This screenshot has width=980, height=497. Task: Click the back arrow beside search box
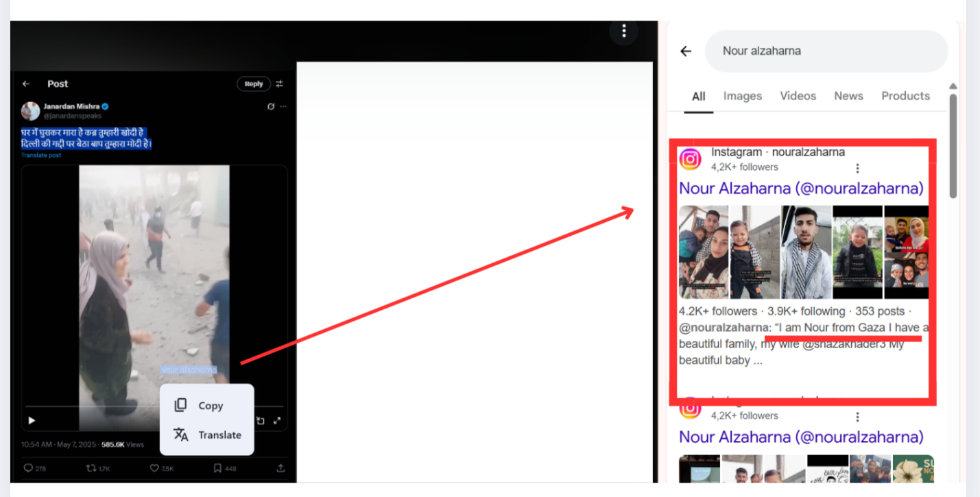tap(686, 51)
